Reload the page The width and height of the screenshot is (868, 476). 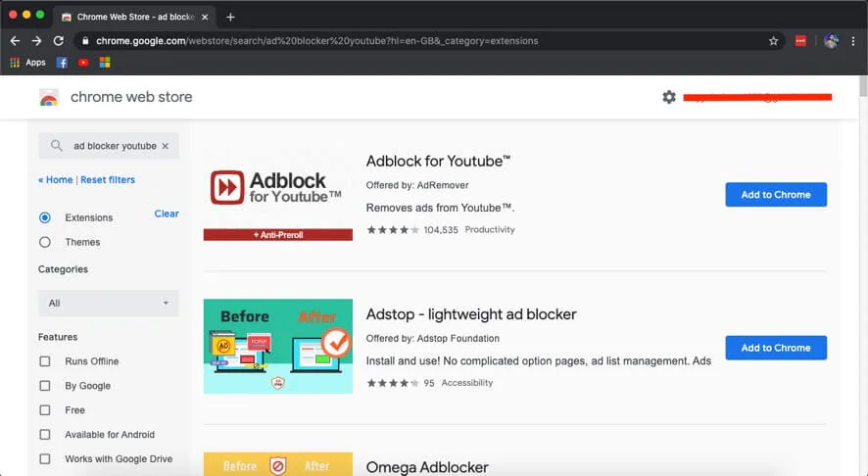[x=59, y=41]
